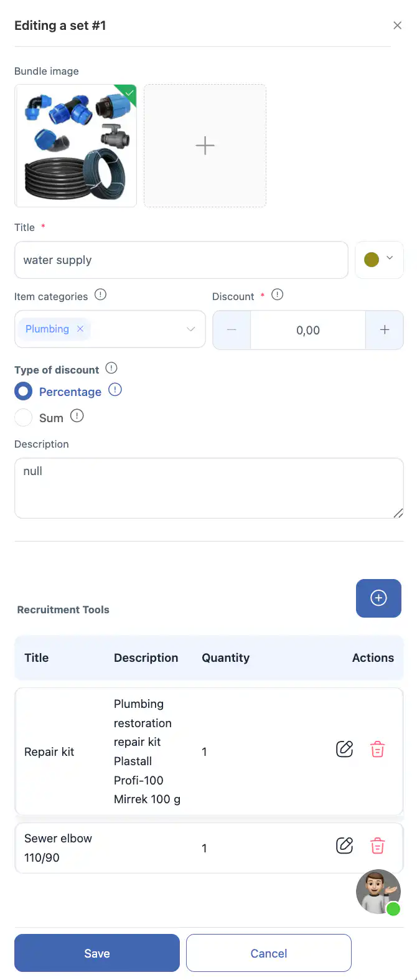Expand the Item categories dropdown
417x980 pixels.
(191, 329)
